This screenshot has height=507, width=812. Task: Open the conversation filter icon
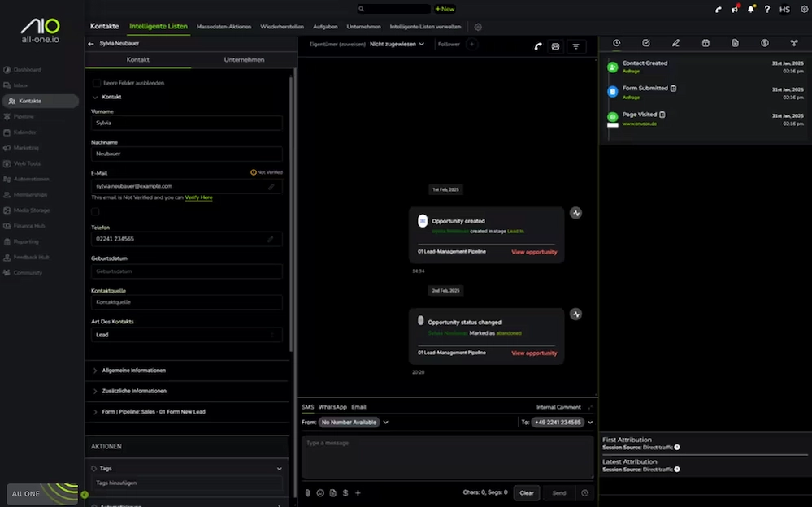(575, 46)
